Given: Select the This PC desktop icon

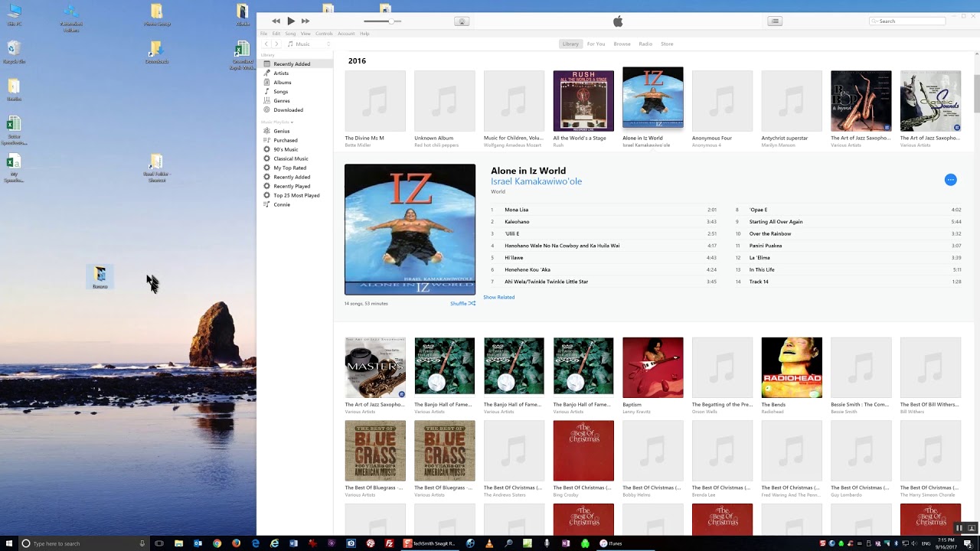Looking at the screenshot, I should tap(14, 15).
